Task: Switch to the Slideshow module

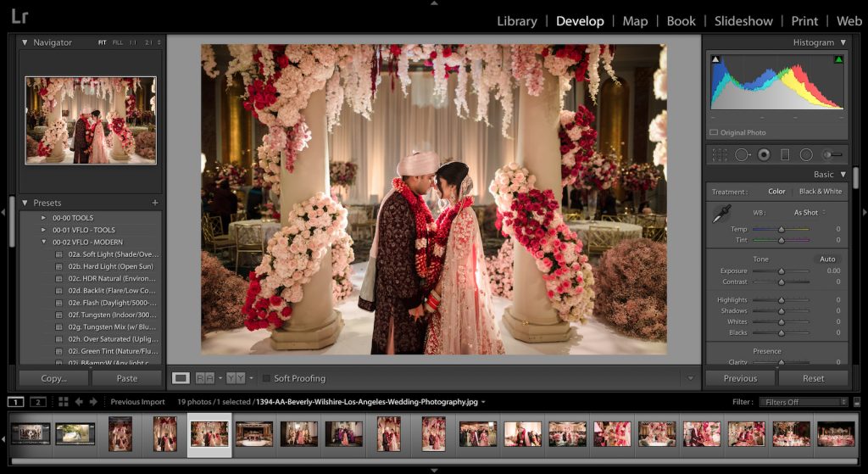Action: [x=743, y=21]
